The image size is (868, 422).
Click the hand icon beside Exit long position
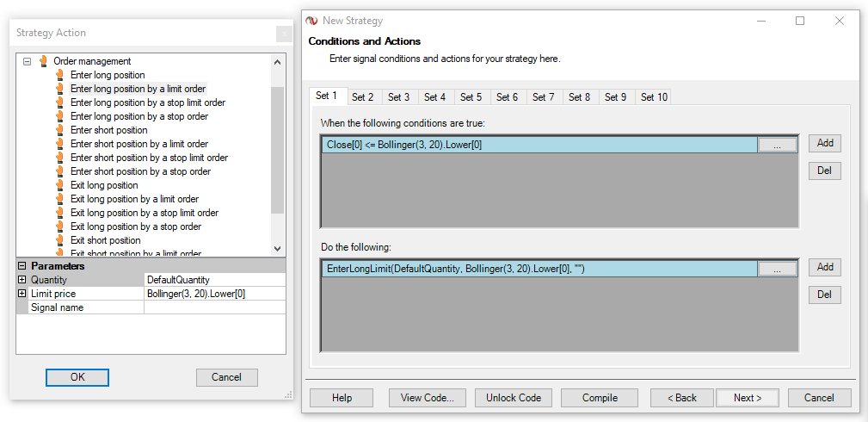60,185
